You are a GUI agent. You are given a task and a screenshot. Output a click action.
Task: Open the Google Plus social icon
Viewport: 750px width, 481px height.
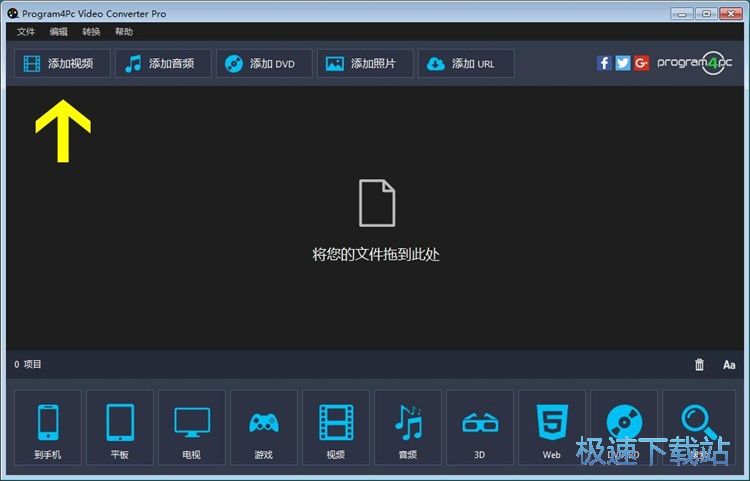coord(641,63)
